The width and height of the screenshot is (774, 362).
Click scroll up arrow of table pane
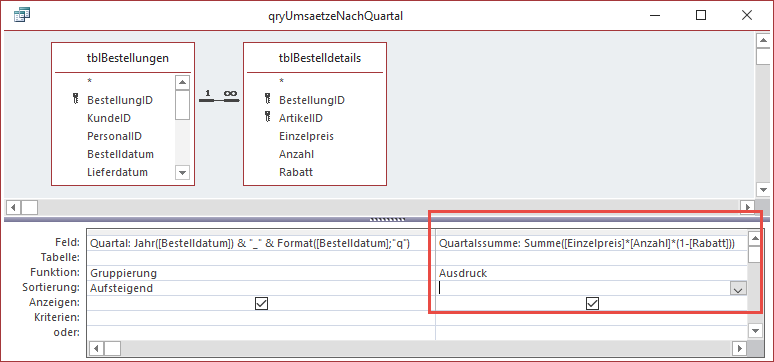[763, 41]
